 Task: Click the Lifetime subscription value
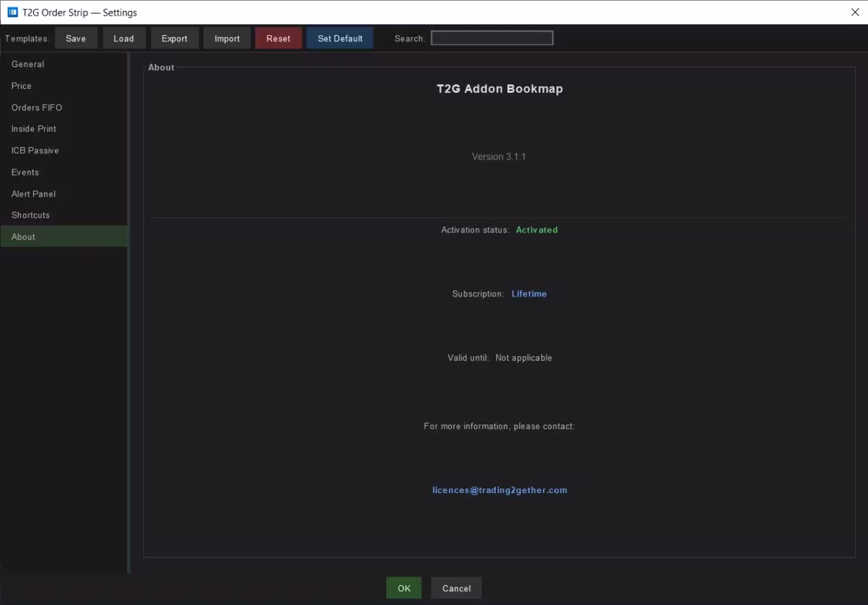529,294
